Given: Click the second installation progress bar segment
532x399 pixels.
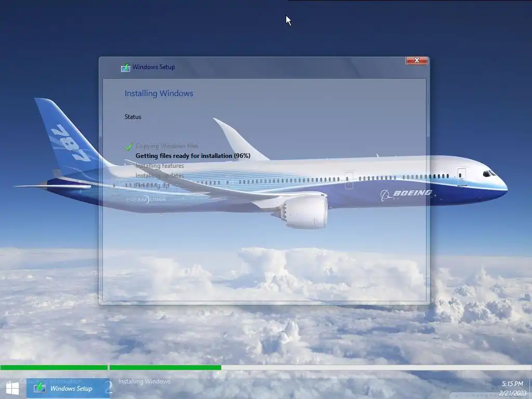Looking at the screenshot, I should tap(320, 367).
